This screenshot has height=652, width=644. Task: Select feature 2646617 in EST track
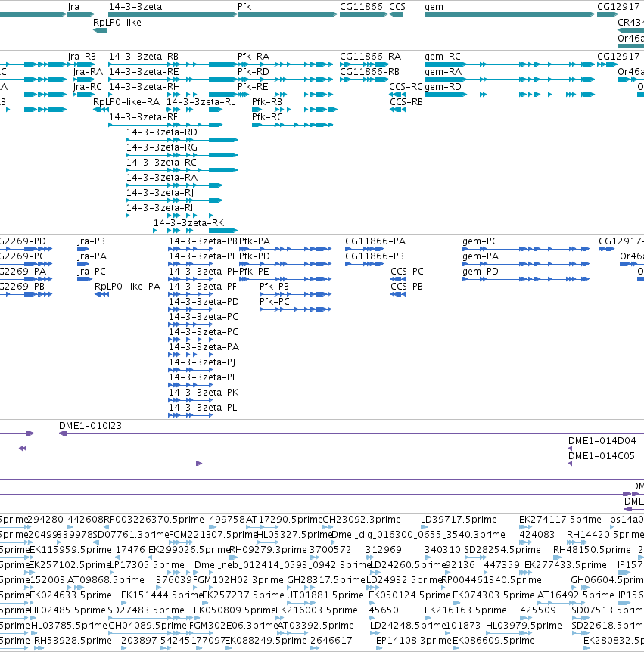(331, 641)
